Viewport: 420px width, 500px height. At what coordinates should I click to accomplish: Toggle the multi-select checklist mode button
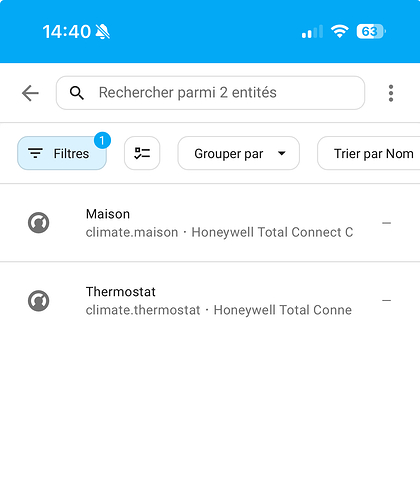point(142,153)
